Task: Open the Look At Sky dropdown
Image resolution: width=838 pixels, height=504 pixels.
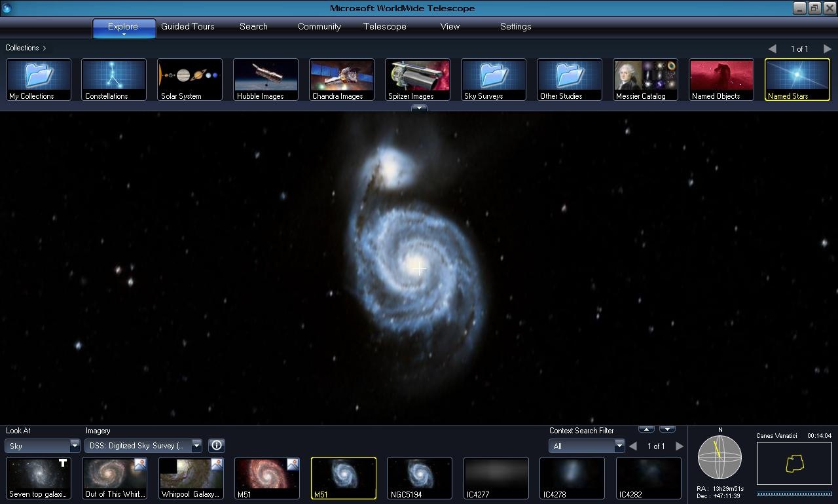Action: (43, 446)
